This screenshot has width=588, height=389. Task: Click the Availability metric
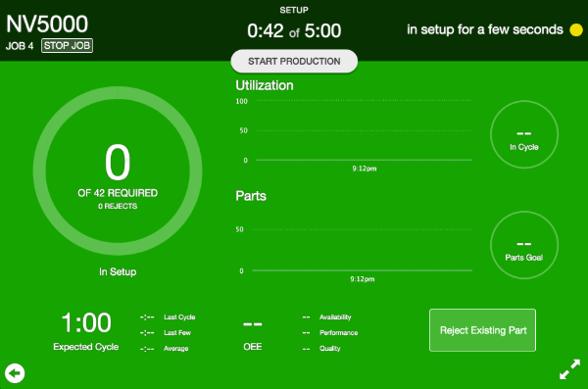pos(326,316)
